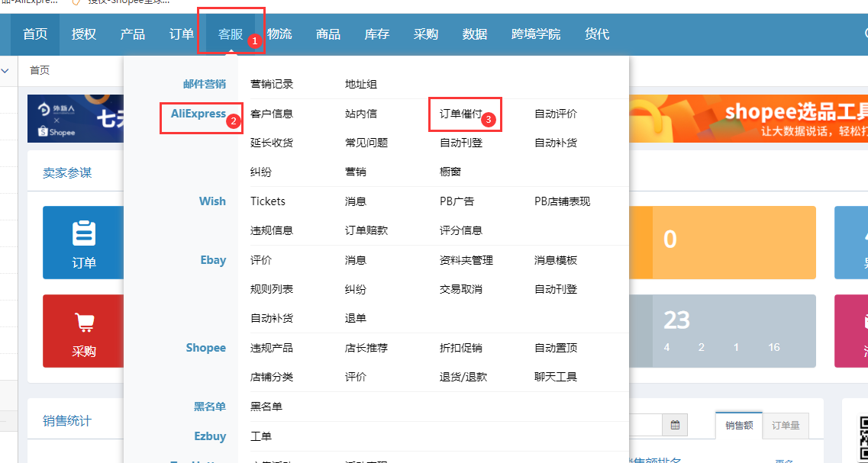Open the 产品 menu

(132, 34)
